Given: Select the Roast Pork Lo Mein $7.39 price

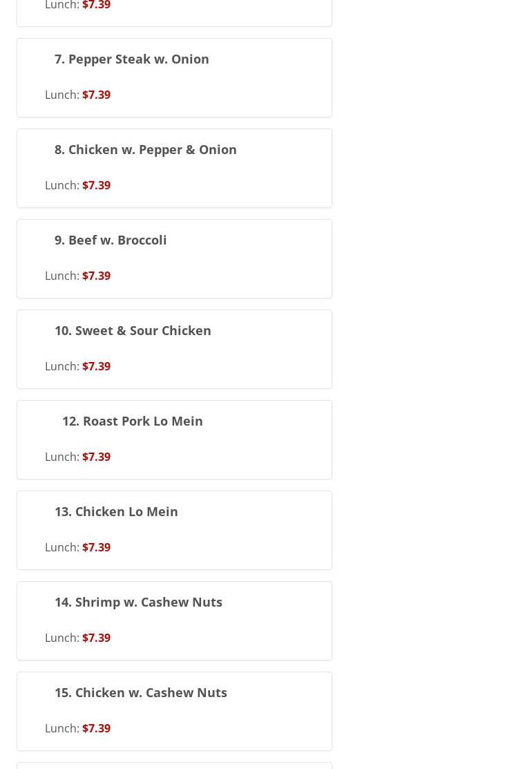Looking at the screenshot, I should pos(96,457).
